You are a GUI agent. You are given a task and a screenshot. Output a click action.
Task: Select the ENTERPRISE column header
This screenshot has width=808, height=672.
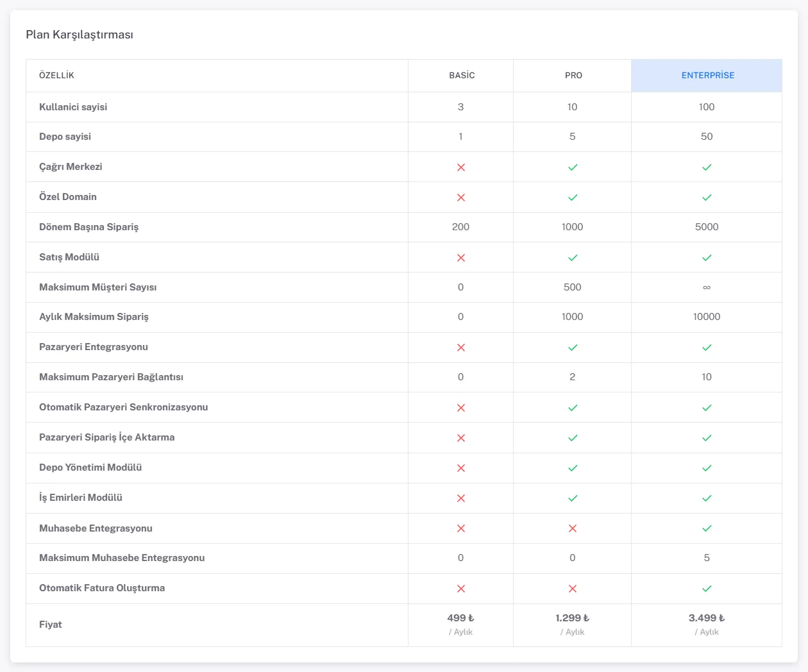708,75
